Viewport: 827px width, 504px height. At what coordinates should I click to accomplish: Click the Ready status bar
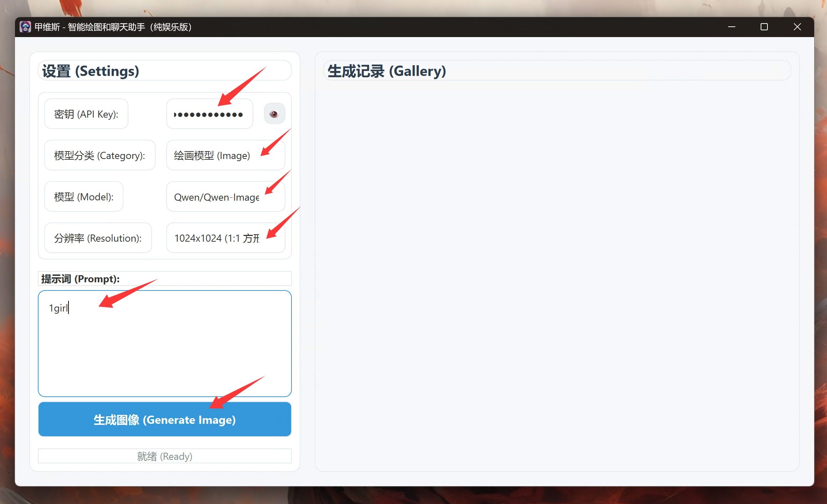point(164,456)
